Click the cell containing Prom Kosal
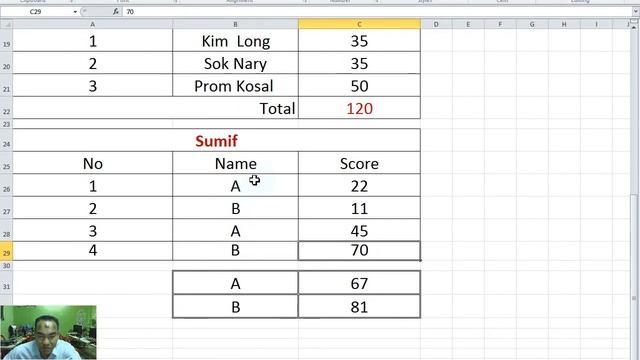The width and height of the screenshot is (640, 360). 236,86
